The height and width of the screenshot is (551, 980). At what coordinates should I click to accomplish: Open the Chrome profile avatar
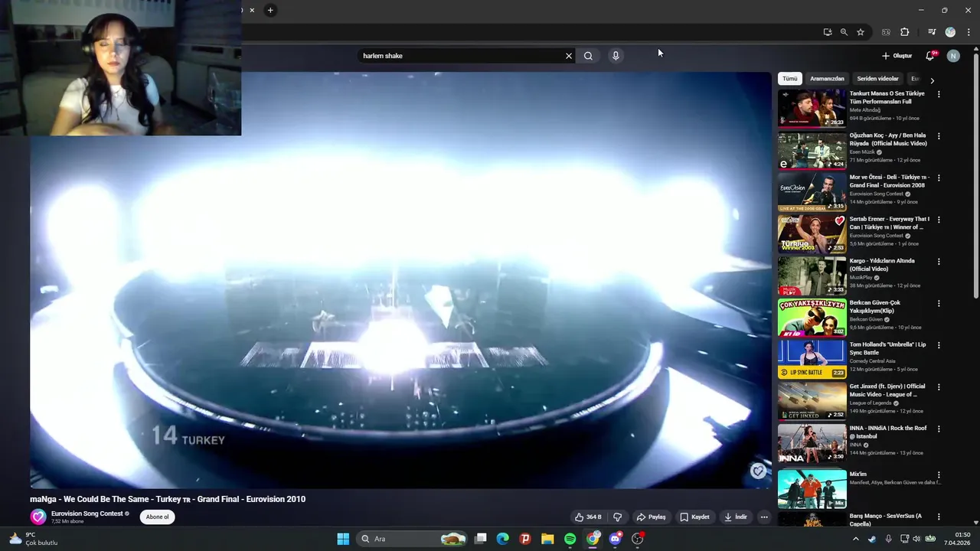tap(950, 32)
